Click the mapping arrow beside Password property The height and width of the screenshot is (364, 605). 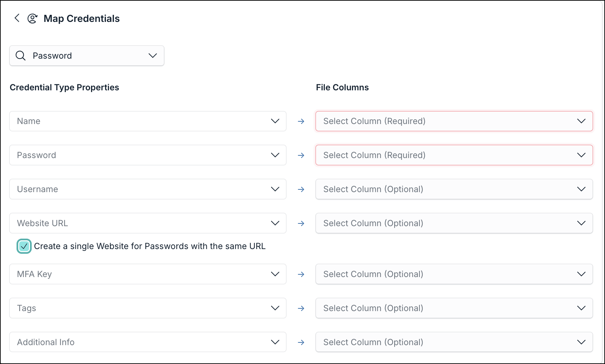point(301,155)
